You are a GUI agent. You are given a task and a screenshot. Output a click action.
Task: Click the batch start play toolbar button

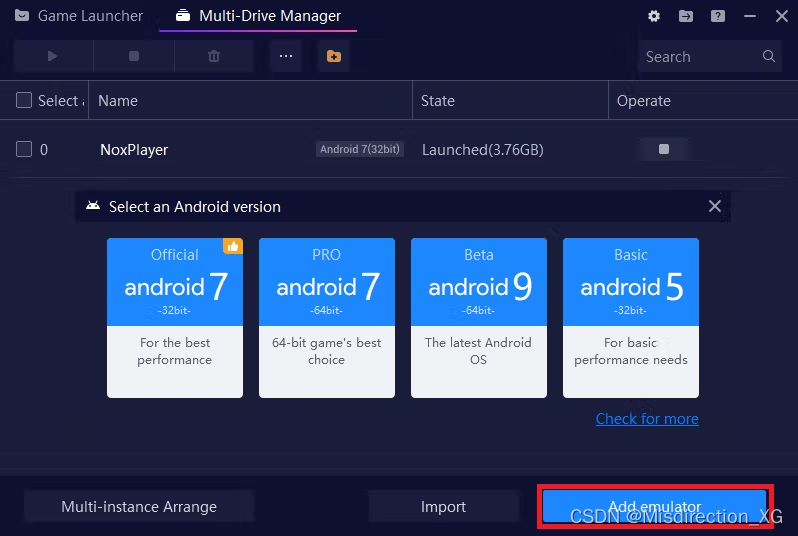[x=53, y=56]
